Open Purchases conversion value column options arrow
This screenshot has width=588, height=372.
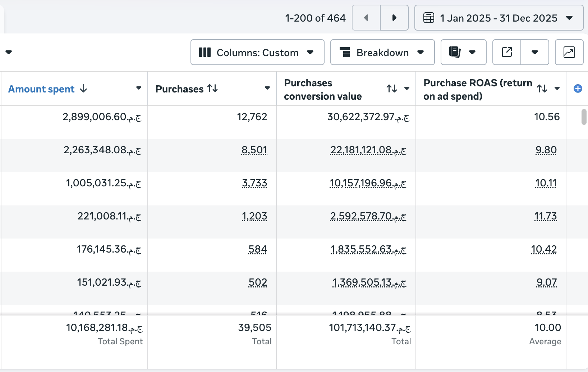coord(407,89)
